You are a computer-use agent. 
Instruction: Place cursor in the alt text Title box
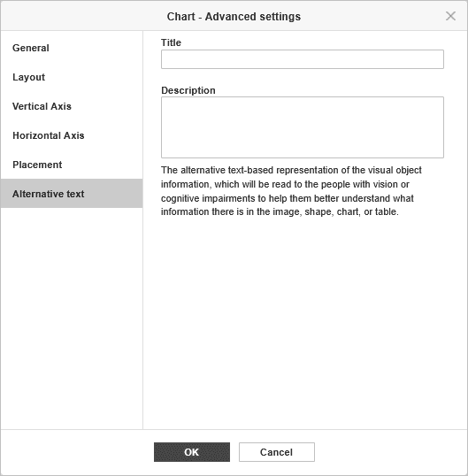tap(303, 59)
